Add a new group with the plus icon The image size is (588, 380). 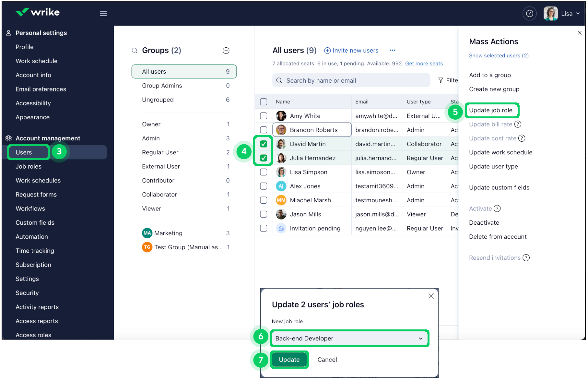pos(226,50)
